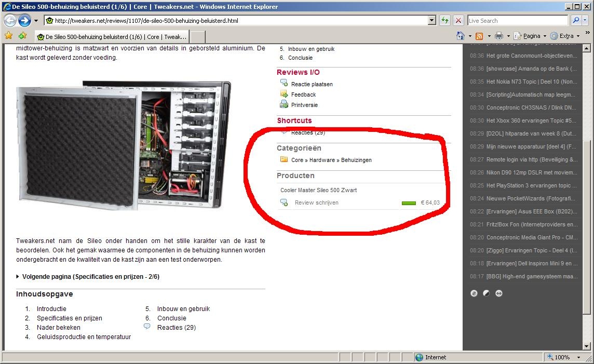Click the Feedback icon
Viewport: 594px width, 364px height.
point(283,93)
